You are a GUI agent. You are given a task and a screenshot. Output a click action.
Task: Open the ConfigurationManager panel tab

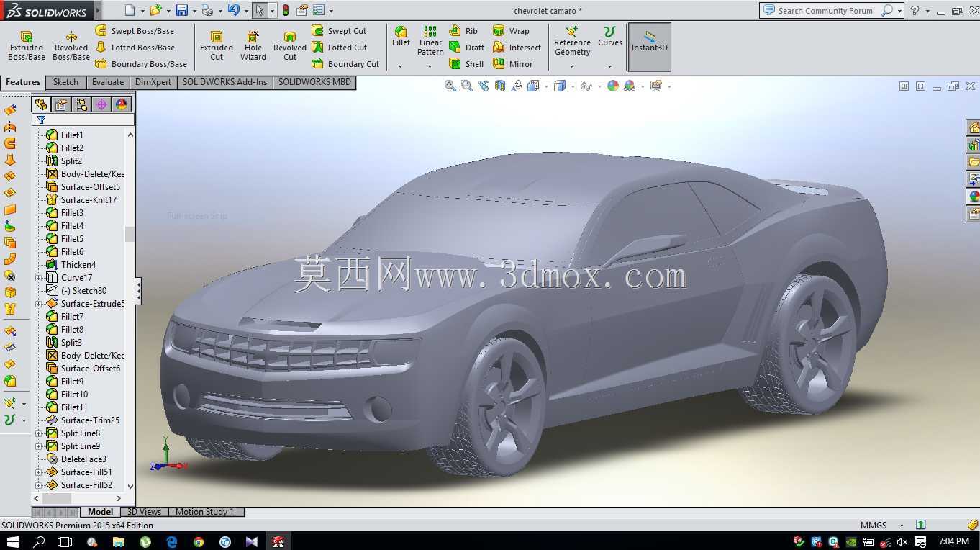tap(81, 104)
